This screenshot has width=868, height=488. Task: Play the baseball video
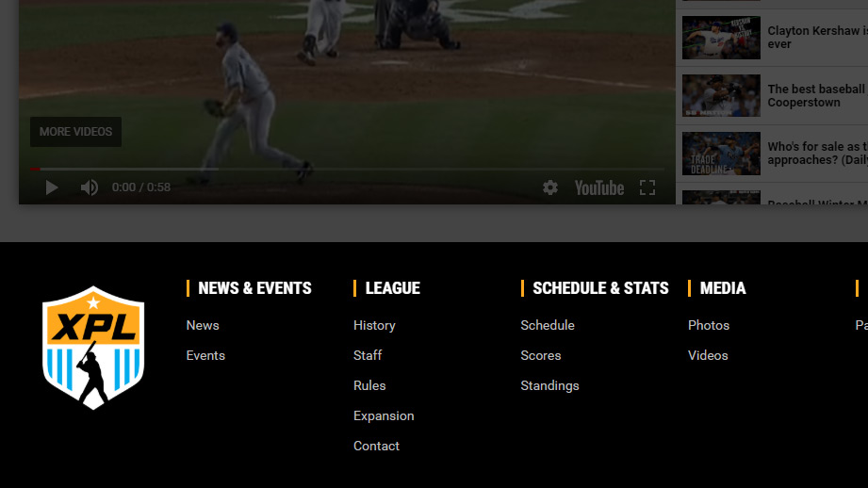coord(52,187)
